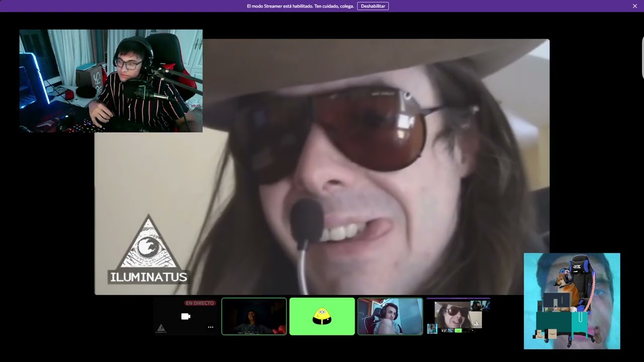This screenshot has width=644, height=362.
Task: Click the camera icon on the live stream tile
Action: [x=186, y=316]
